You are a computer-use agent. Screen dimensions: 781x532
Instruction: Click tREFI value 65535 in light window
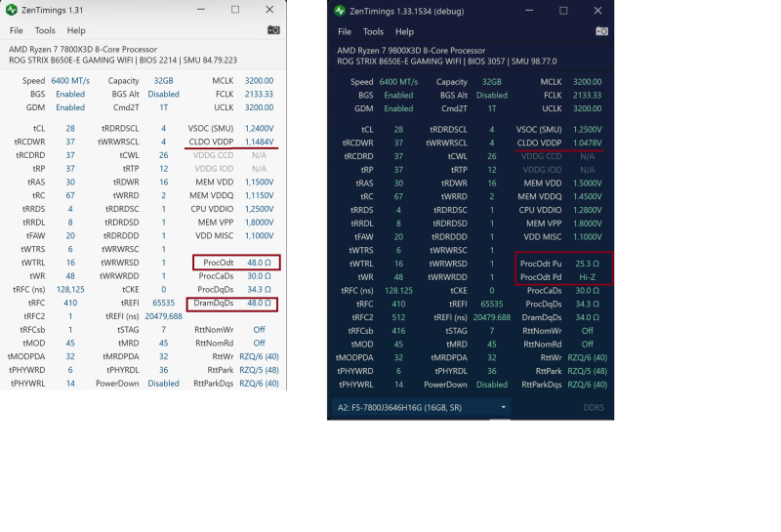(x=163, y=303)
